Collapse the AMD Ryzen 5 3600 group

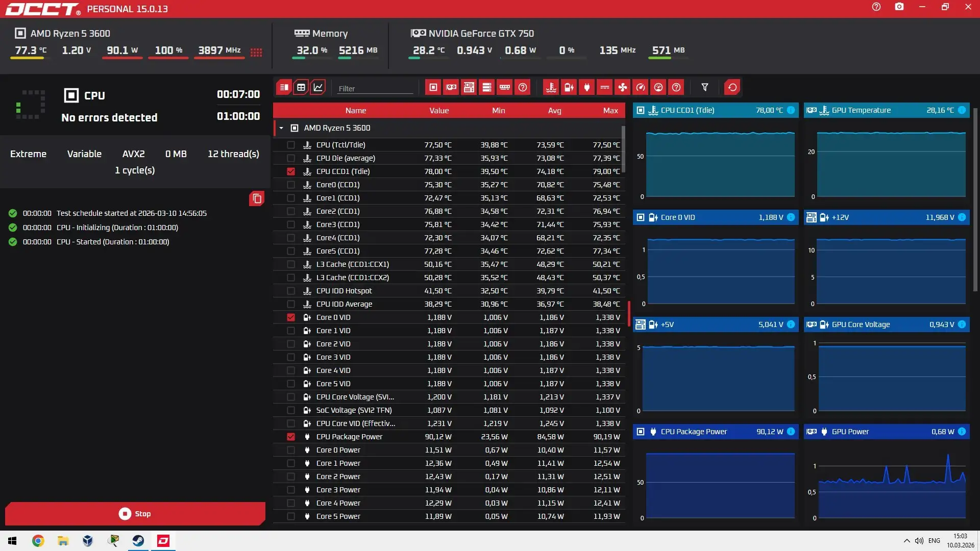pos(281,128)
